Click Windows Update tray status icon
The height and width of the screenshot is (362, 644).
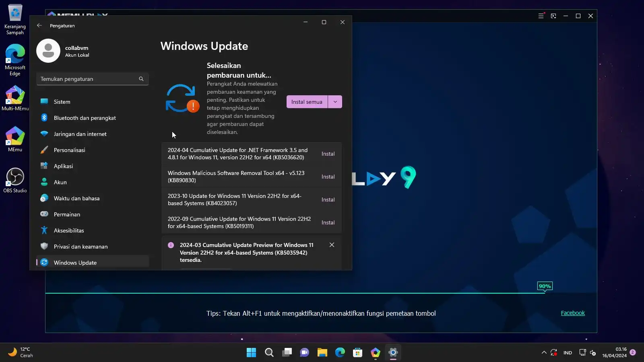pos(554,353)
